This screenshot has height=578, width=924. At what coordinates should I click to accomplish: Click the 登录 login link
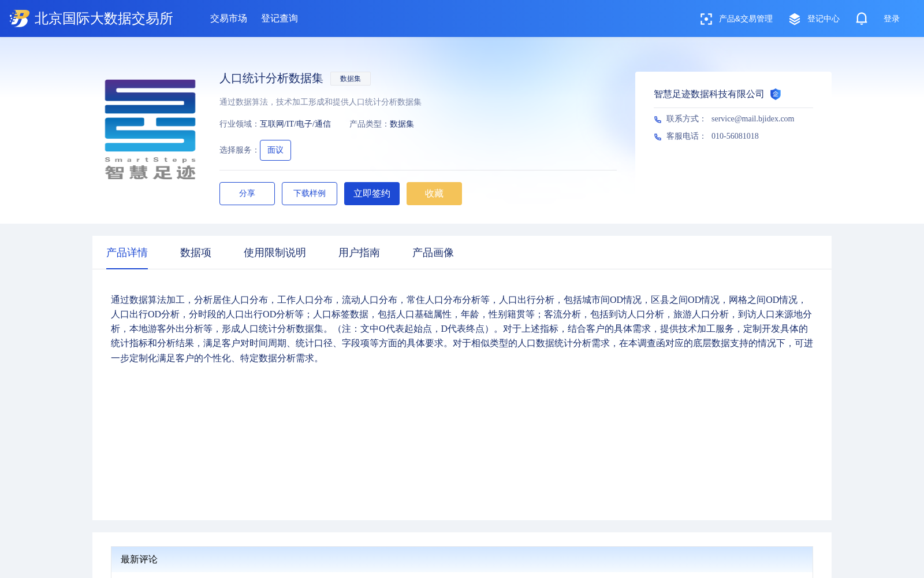[x=892, y=19]
